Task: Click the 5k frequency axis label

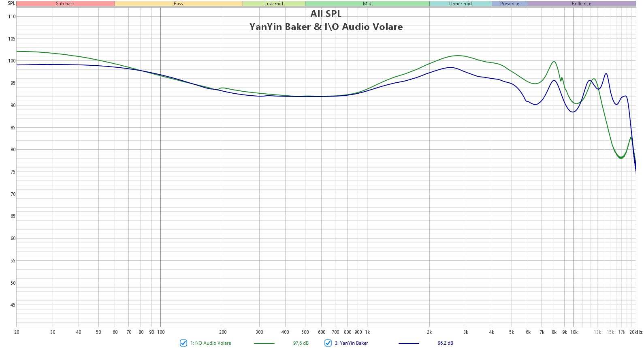Action: click(x=512, y=332)
